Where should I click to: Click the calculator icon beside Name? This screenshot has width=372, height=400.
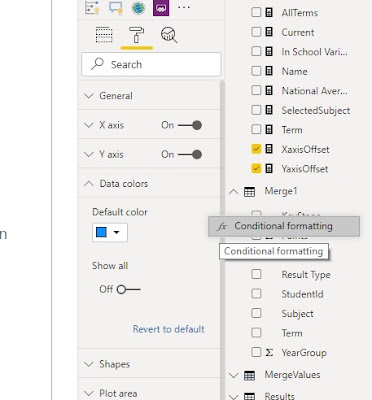click(x=269, y=71)
